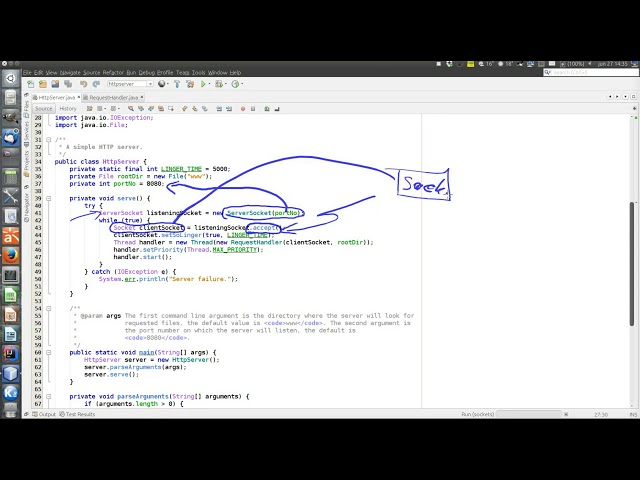Collapse code fold at line 39 serve method
640x480 pixels.
[49, 198]
